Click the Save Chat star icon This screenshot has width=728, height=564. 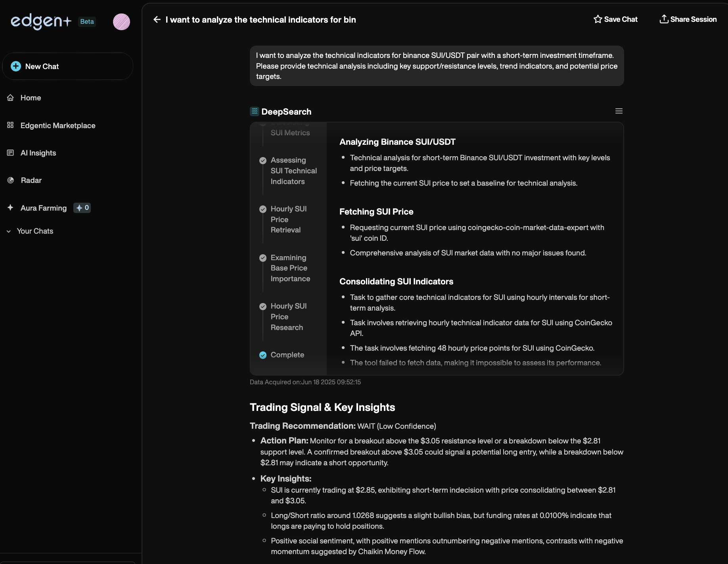click(598, 19)
